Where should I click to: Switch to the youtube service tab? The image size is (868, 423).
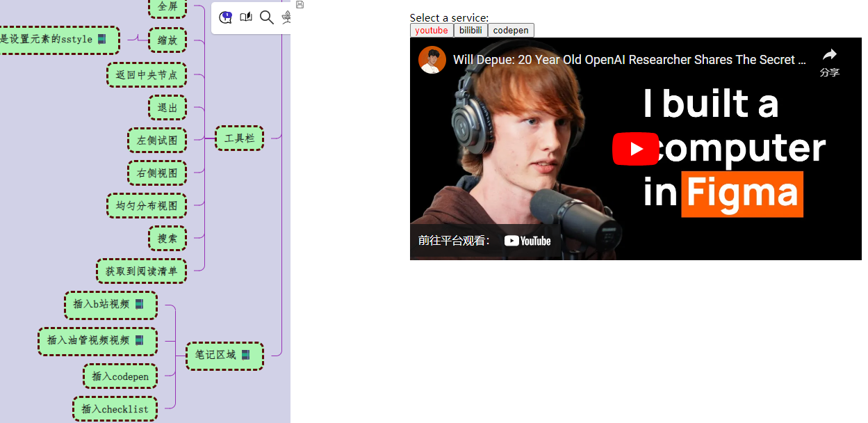click(x=432, y=30)
